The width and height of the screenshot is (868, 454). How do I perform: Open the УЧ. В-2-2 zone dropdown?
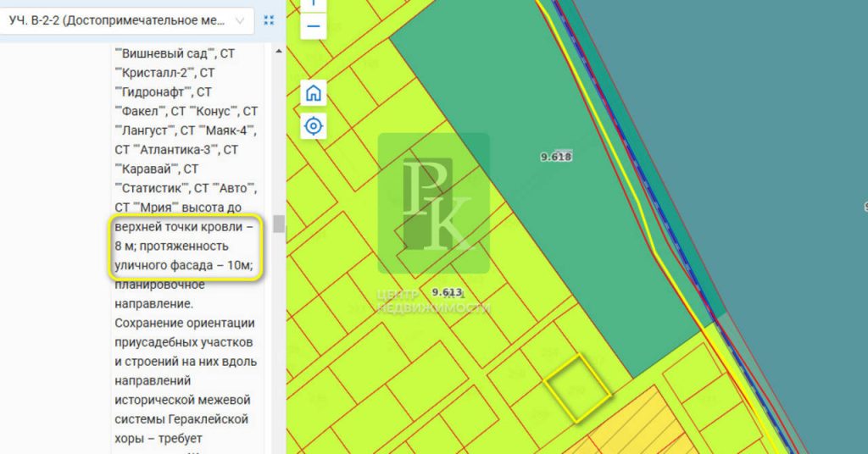126,21
